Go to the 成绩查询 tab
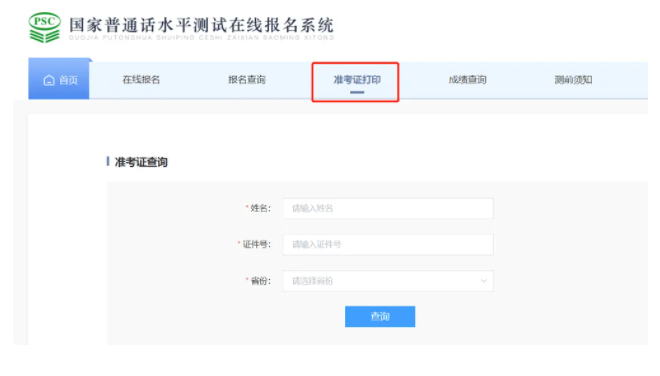The height and width of the screenshot is (376, 660). click(468, 80)
